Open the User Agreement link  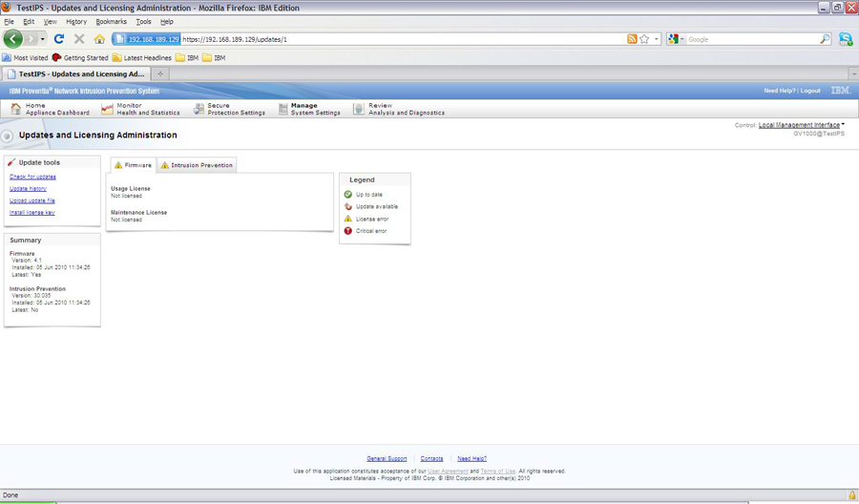[x=448, y=472]
